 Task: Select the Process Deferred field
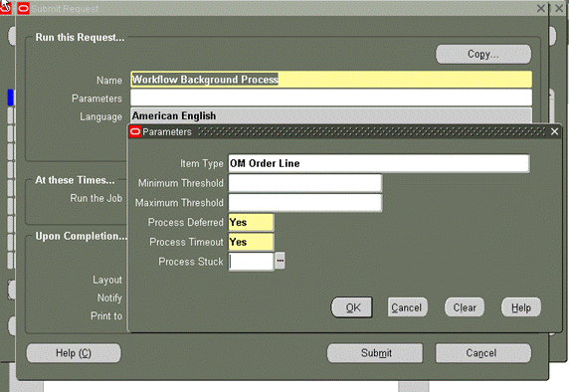251,222
